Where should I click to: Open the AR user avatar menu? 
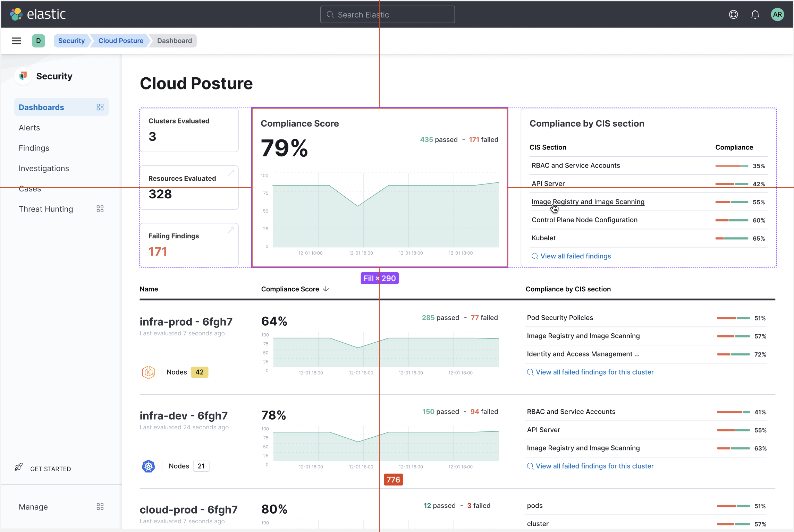coord(777,14)
